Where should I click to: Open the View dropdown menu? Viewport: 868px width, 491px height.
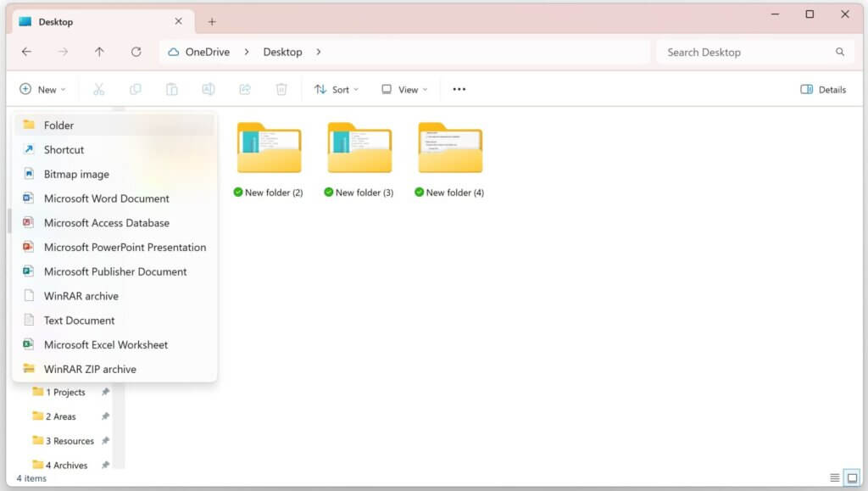(x=404, y=89)
